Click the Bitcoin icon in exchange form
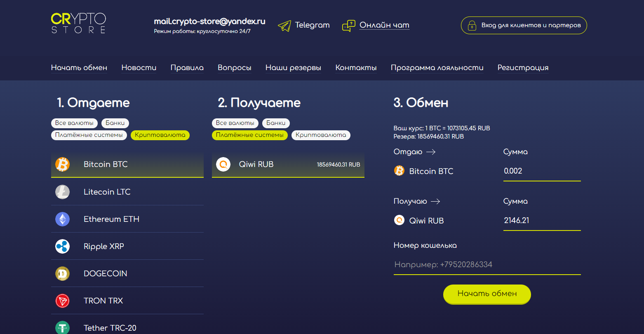The height and width of the screenshot is (334, 644). point(400,171)
